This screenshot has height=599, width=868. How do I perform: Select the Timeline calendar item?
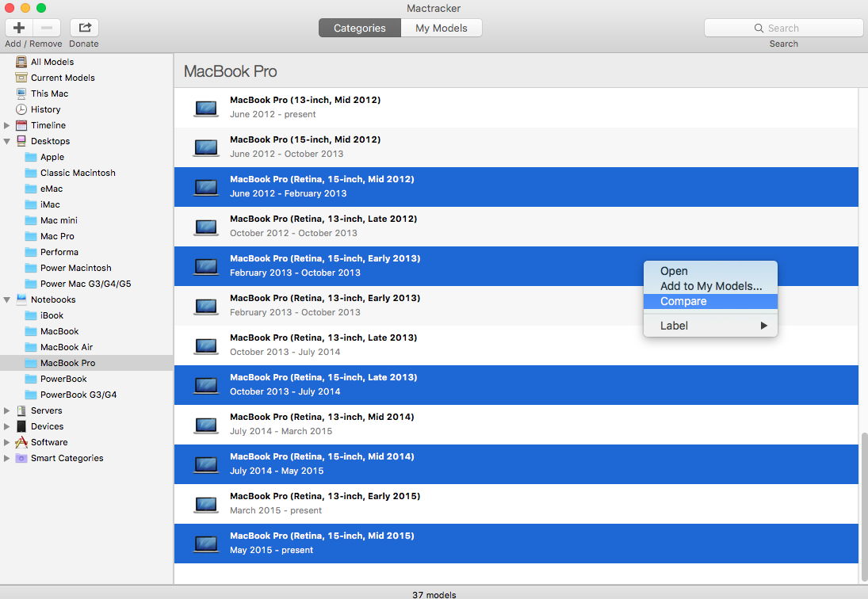(21, 125)
